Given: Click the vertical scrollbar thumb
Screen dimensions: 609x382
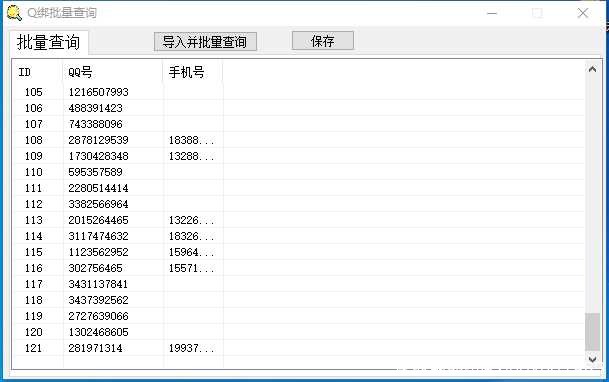Looking at the screenshot, I should click(x=592, y=332).
